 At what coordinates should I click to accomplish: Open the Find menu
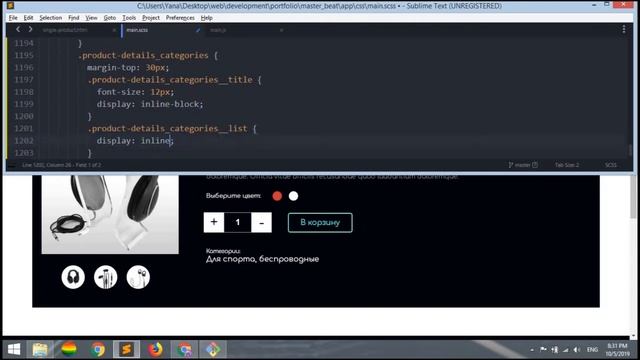73,18
